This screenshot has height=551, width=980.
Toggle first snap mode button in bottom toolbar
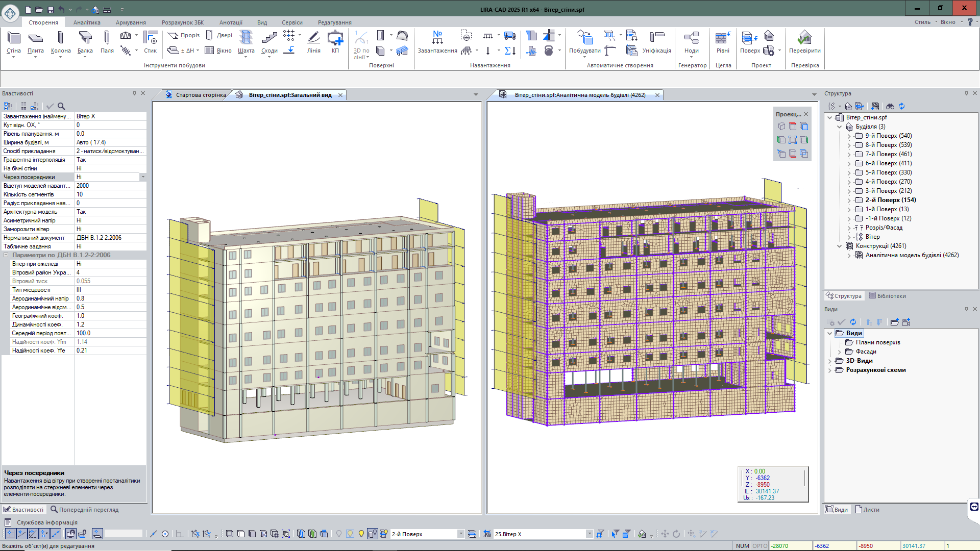click(x=10, y=534)
